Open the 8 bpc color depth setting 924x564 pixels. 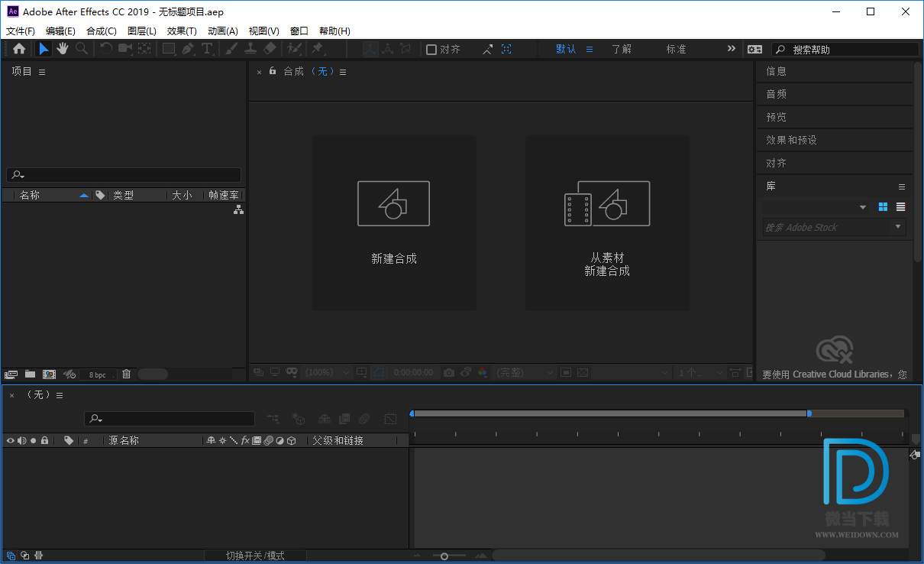[98, 374]
